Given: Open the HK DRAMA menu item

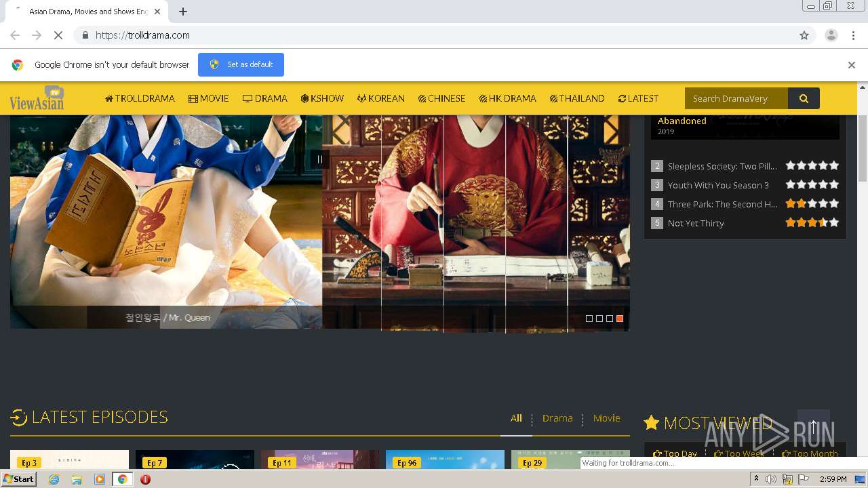Looking at the screenshot, I should [x=508, y=98].
